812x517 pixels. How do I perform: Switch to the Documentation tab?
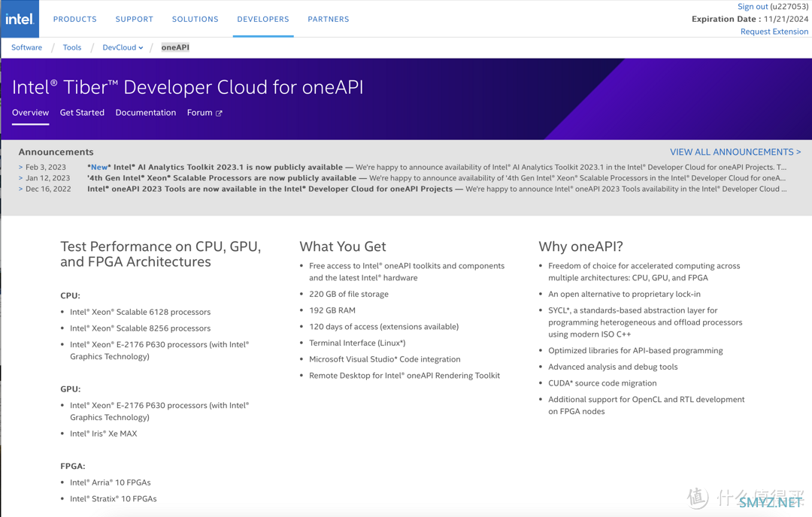pyautogui.click(x=146, y=112)
